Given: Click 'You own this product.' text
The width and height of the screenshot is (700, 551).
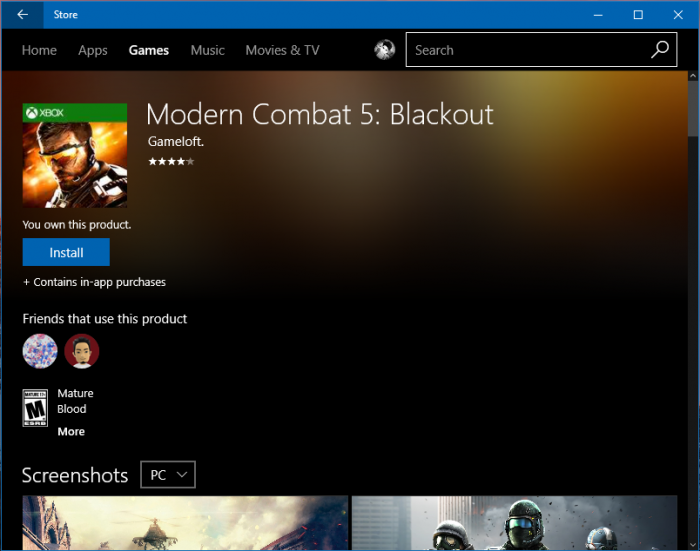Looking at the screenshot, I should [77, 225].
